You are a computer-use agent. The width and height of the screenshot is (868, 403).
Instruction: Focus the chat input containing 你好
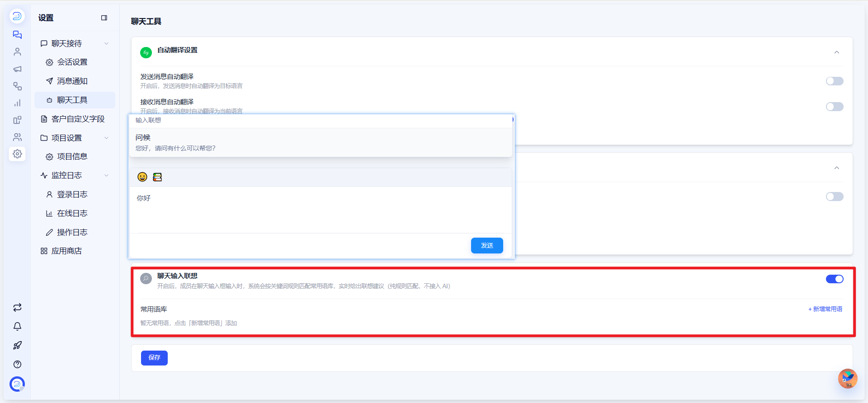[x=321, y=210]
